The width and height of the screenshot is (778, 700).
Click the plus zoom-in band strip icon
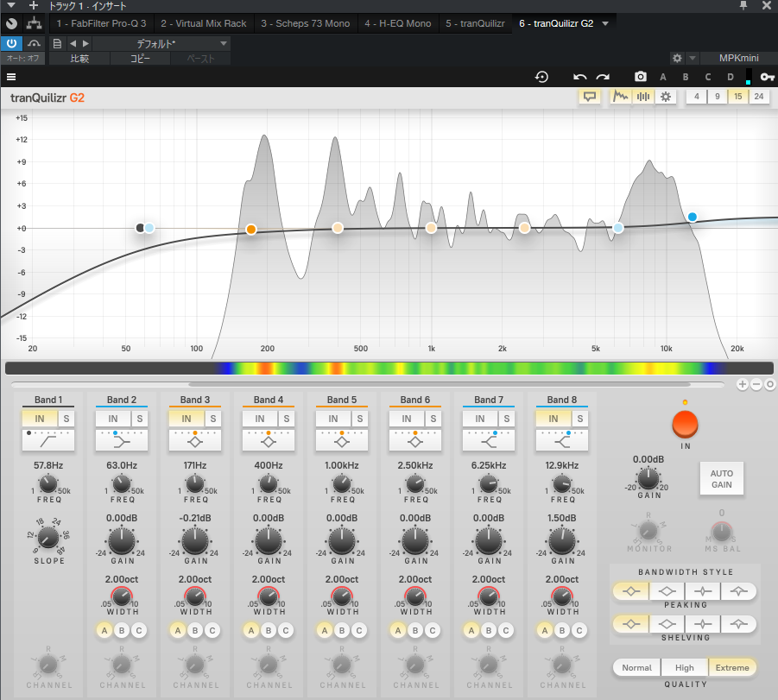pyautogui.click(x=743, y=384)
